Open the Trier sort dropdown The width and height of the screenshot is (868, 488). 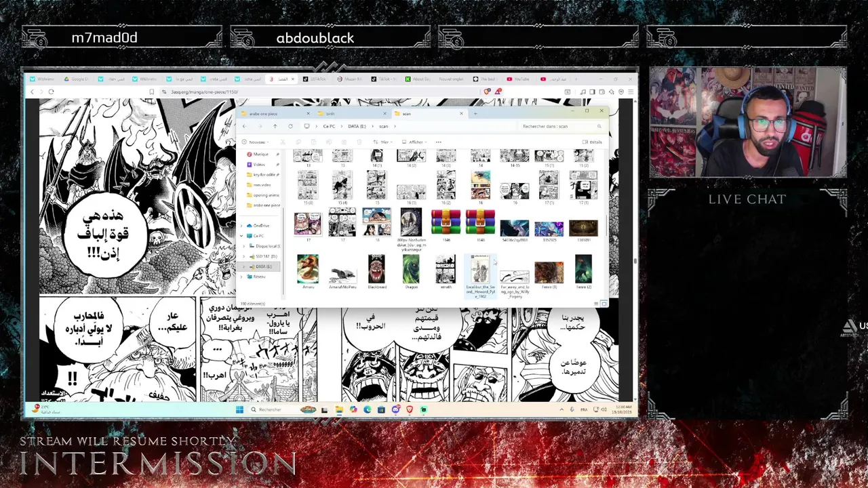point(382,142)
